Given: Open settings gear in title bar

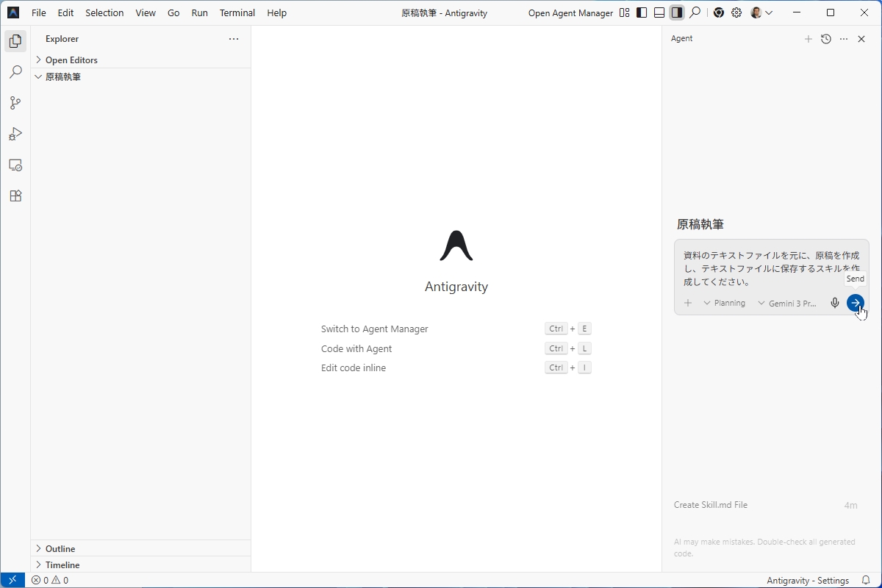Looking at the screenshot, I should (736, 12).
